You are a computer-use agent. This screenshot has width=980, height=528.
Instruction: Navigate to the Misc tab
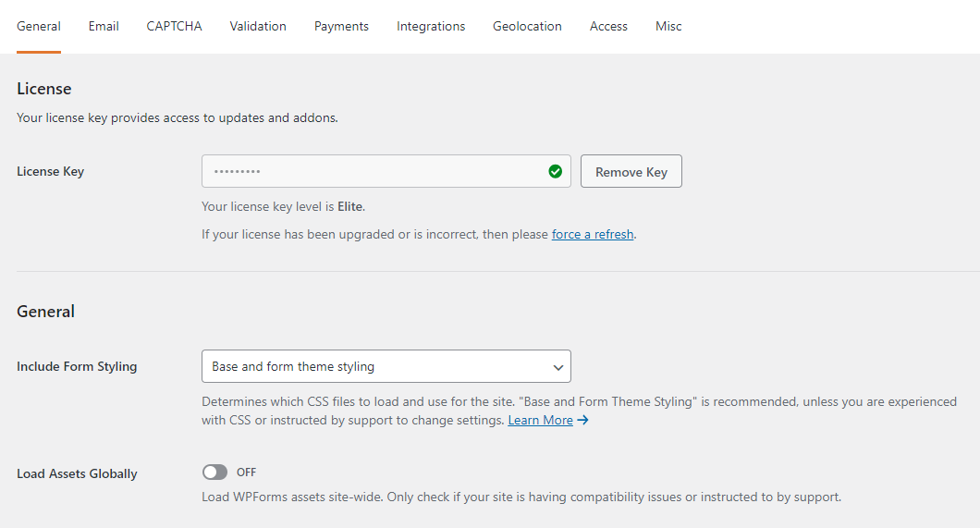pyautogui.click(x=668, y=26)
